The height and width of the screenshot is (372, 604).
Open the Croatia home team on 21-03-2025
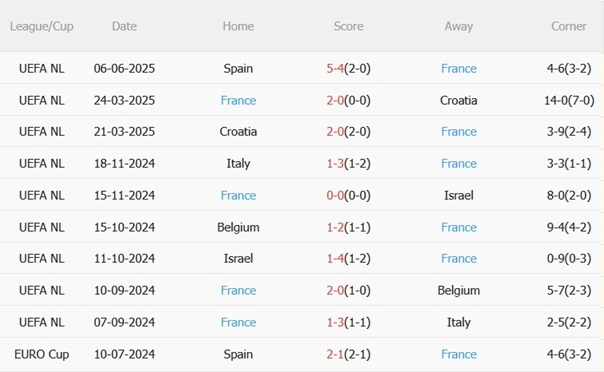click(x=238, y=132)
